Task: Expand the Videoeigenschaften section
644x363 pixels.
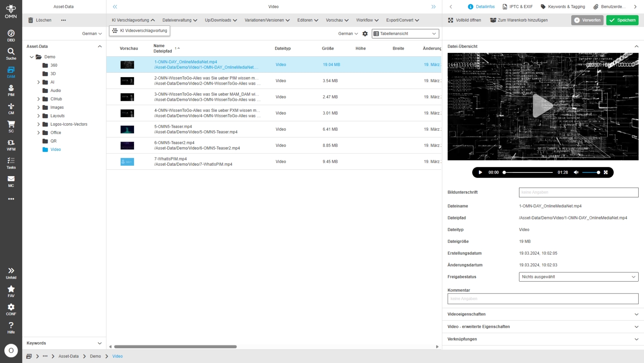Action: click(x=542, y=314)
